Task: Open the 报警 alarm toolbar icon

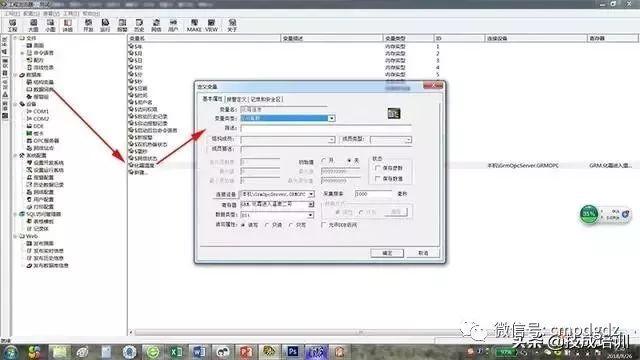Action: tap(122, 25)
